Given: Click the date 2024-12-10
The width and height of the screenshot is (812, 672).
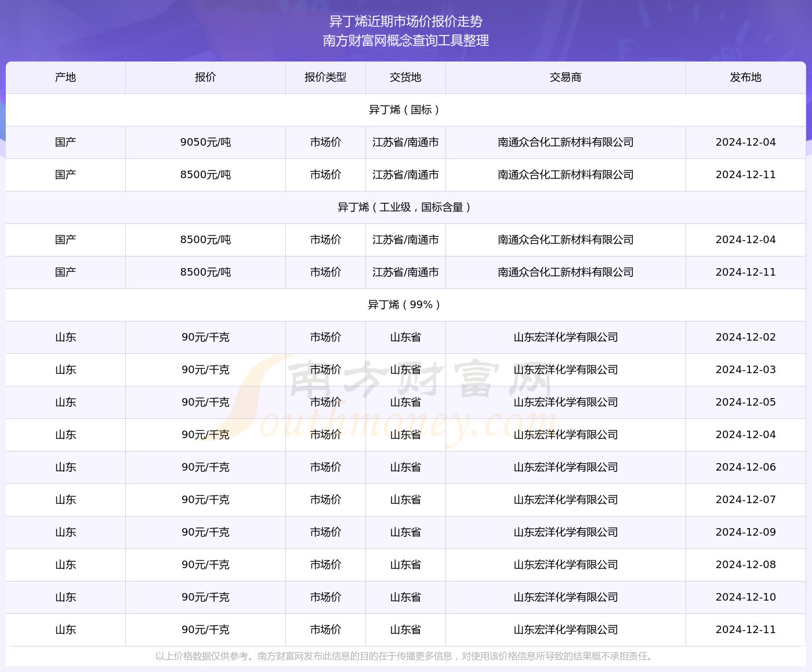Looking at the screenshot, I should coord(746,597).
